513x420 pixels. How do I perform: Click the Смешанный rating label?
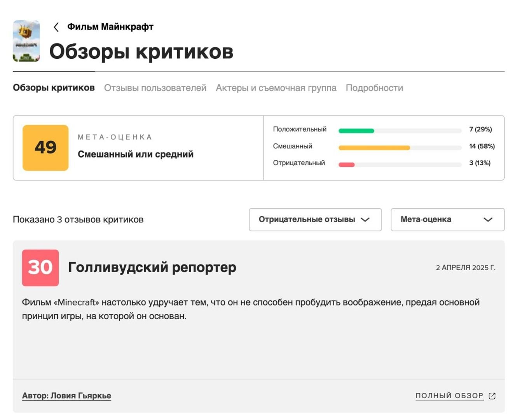[293, 146]
